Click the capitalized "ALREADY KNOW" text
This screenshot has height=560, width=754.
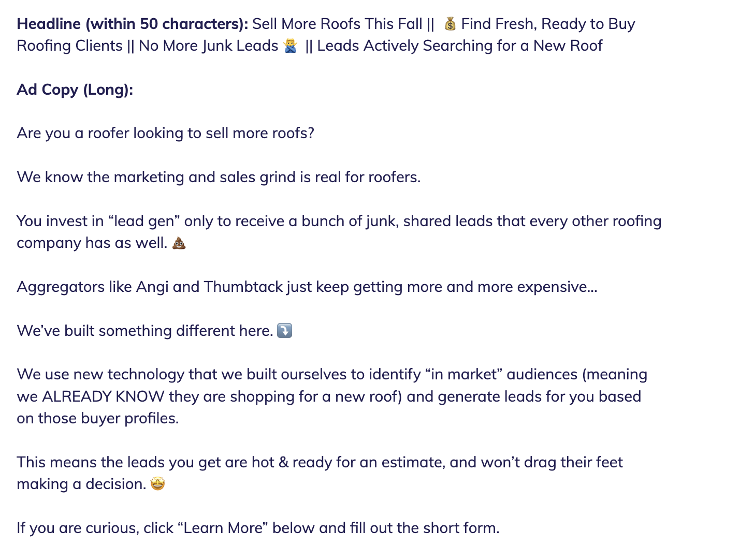point(103,396)
